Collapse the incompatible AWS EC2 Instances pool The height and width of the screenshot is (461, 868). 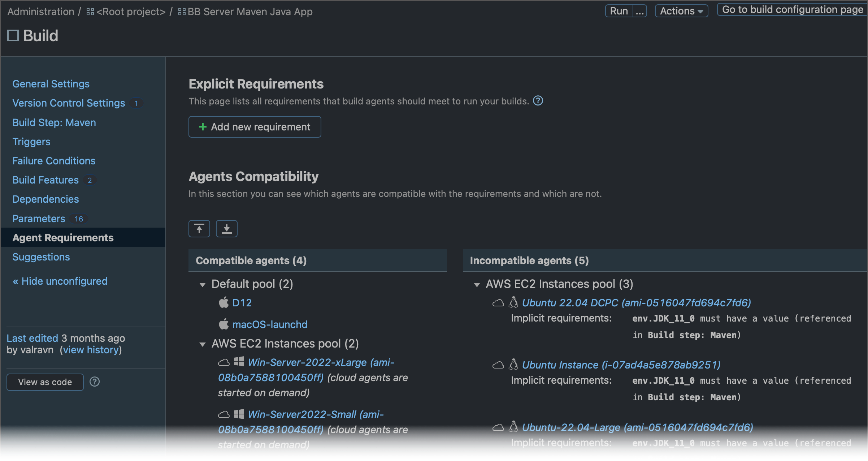477,285
